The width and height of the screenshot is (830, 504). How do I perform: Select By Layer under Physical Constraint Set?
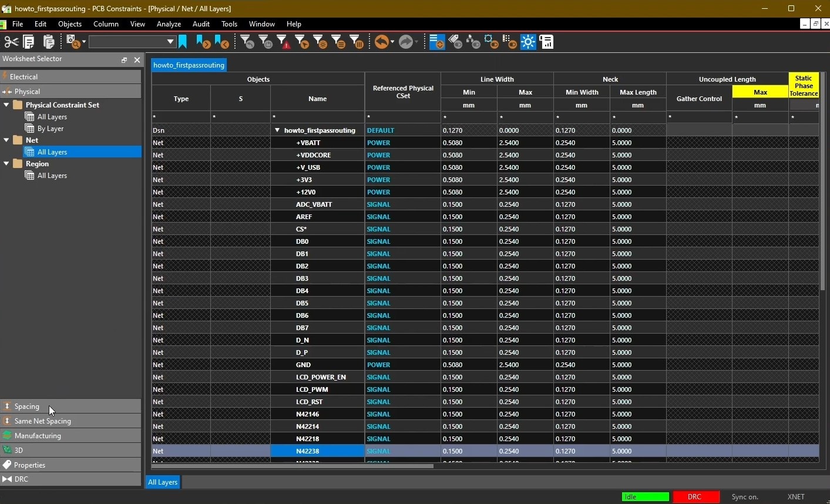pos(51,129)
